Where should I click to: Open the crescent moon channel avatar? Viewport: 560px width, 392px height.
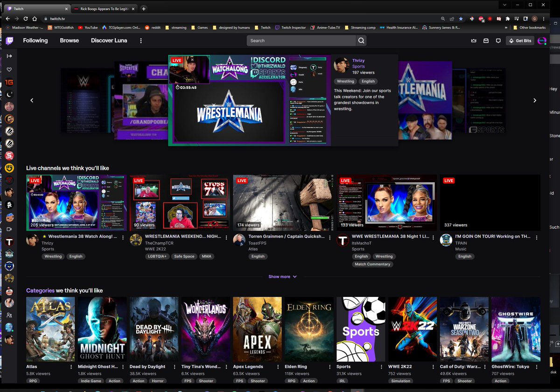[9, 95]
